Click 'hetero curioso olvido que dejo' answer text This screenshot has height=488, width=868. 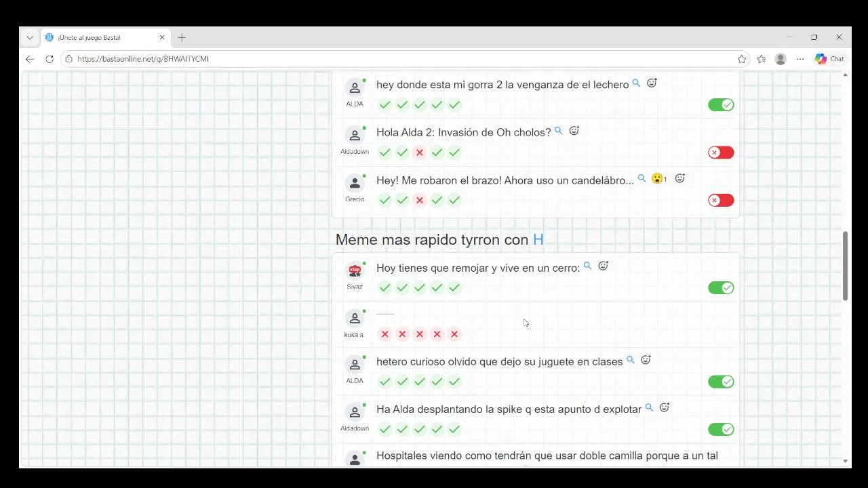(x=499, y=361)
